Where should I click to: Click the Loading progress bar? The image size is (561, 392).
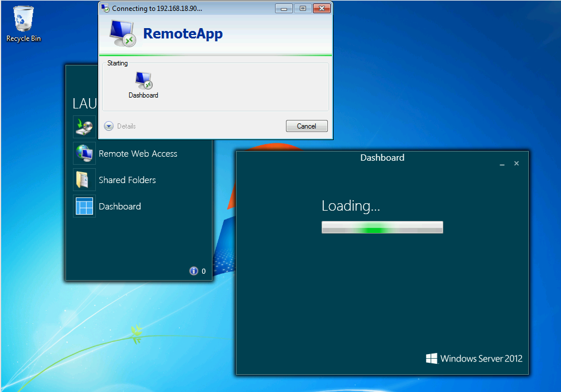pyautogui.click(x=382, y=227)
